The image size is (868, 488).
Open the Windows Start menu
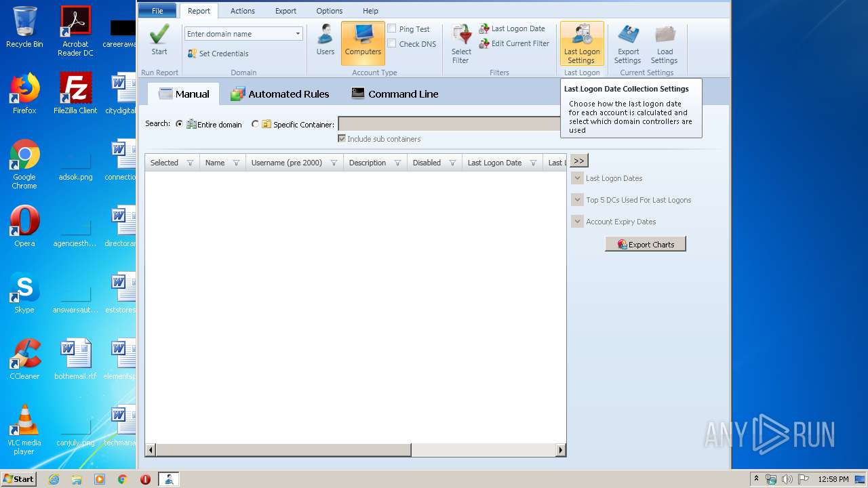(x=19, y=479)
